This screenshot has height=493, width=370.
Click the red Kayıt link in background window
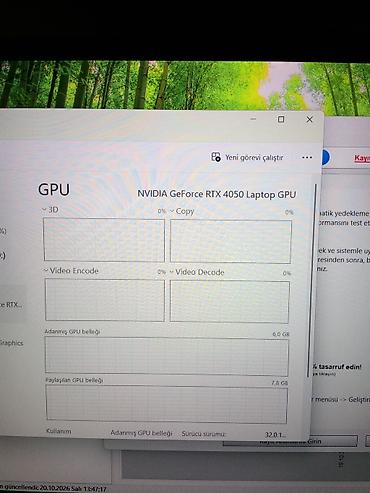[362, 158]
